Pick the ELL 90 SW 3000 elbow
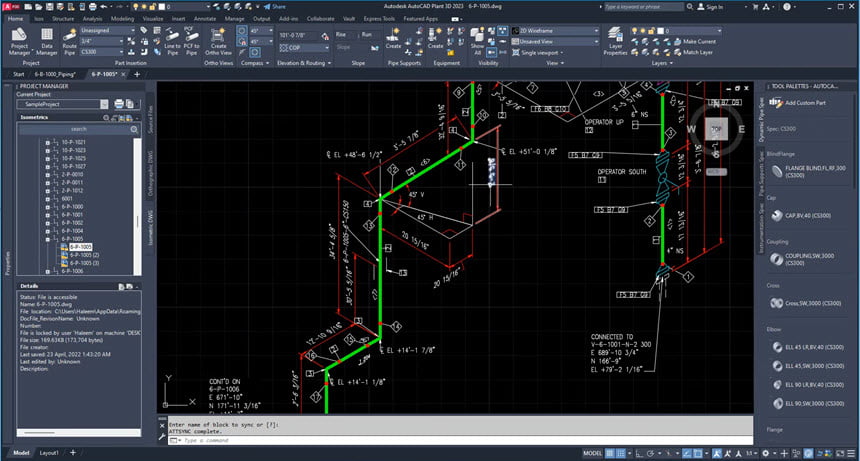Image resolution: width=860 pixels, height=461 pixels. point(808,403)
